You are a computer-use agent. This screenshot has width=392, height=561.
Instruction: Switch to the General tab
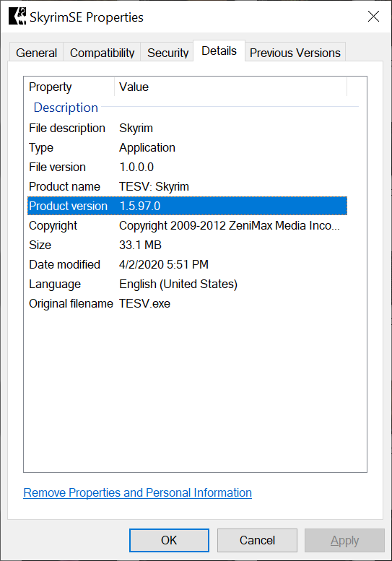[x=37, y=53]
